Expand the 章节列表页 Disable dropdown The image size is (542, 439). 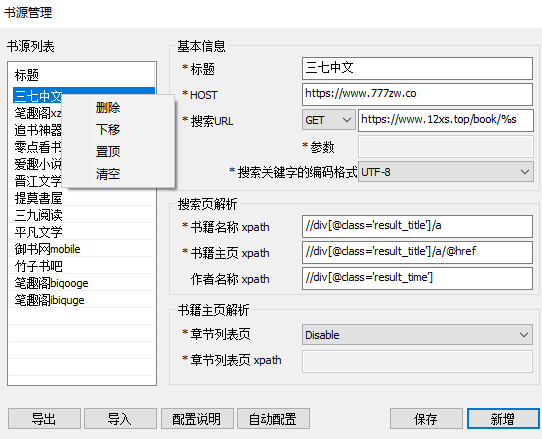point(417,335)
